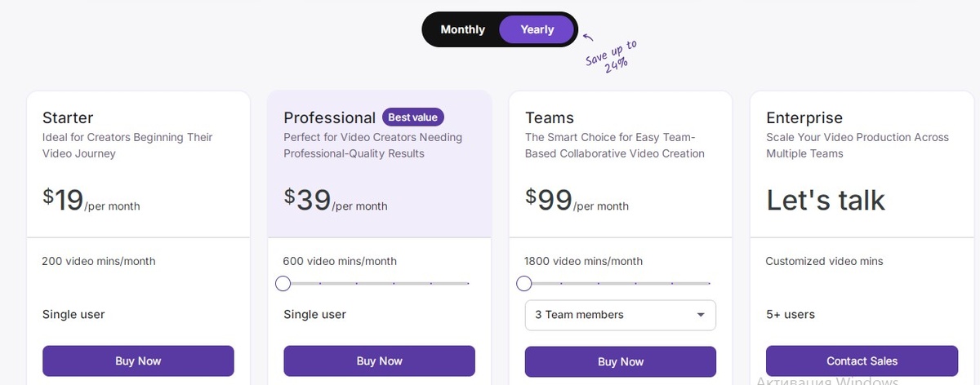Click the Teams video minutes slider handle
Viewport: 980px width, 385px height.
pos(524,284)
